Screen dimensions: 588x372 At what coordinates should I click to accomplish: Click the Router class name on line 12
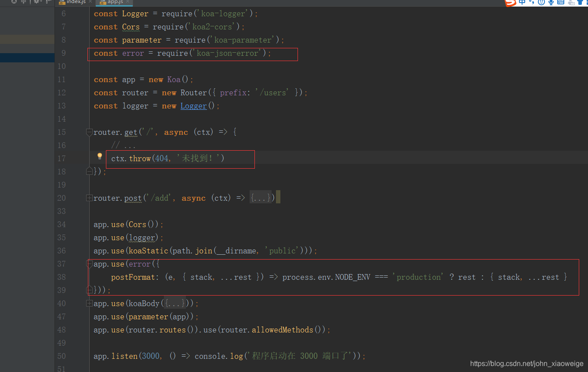tap(194, 93)
